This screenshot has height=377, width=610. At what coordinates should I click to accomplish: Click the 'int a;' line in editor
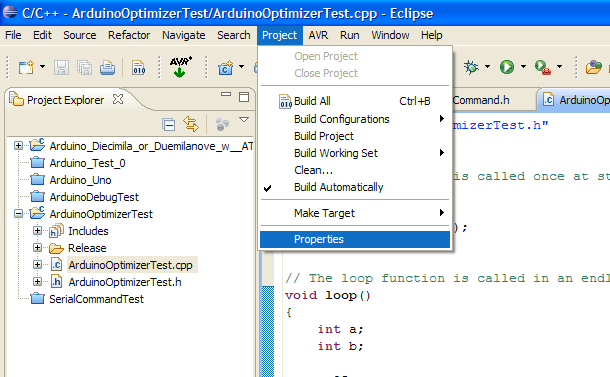point(340,329)
